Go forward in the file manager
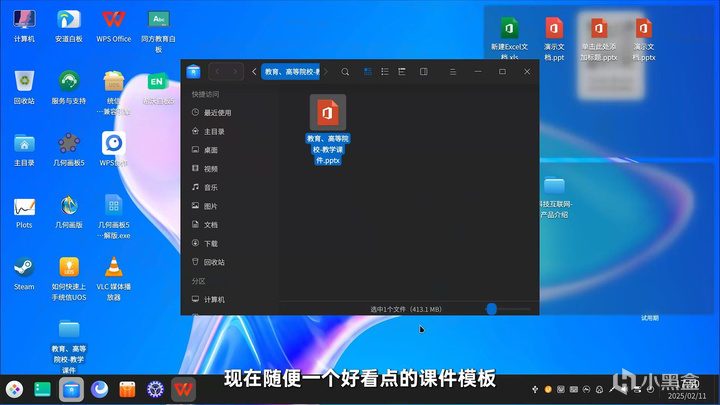This screenshot has width=720, height=405. pyautogui.click(x=235, y=72)
